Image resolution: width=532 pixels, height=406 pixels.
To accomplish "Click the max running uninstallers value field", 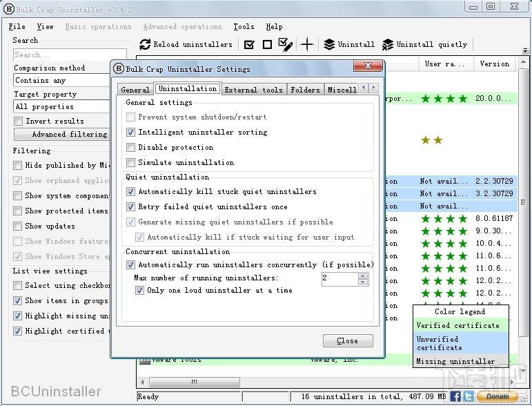I will 339,279.
